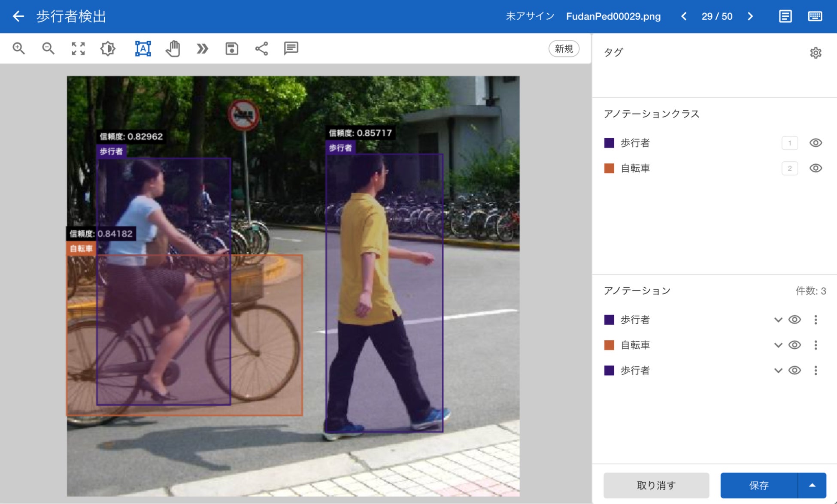The height and width of the screenshot is (504, 837).
Task: Toggle visibility of 自転車 annotation class
Action: [x=816, y=168]
